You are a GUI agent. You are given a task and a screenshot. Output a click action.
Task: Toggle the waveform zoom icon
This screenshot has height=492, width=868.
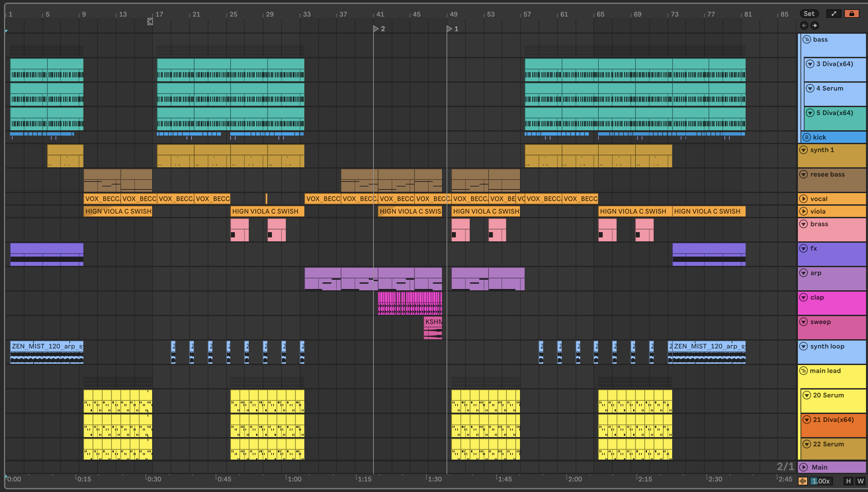[x=803, y=481]
